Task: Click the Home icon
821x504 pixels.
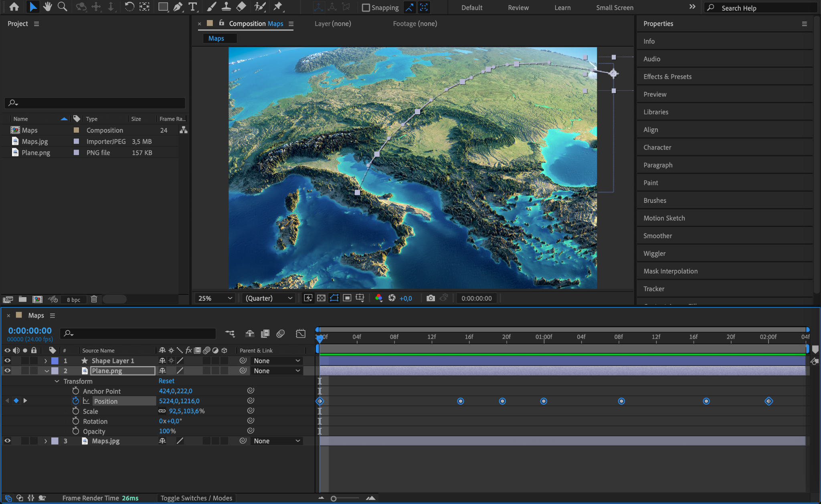Action: (x=14, y=7)
